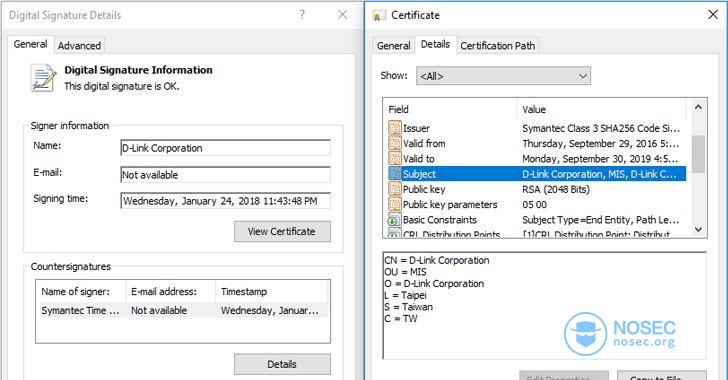
Task: Select the General tab in Digital Signature Details
Action: coord(30,44)
